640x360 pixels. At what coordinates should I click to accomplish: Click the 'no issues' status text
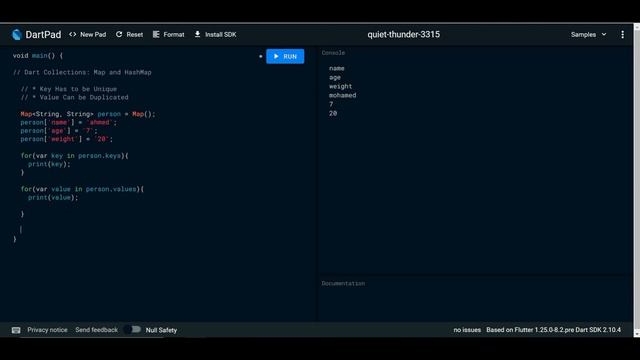(x=467, y=330)
